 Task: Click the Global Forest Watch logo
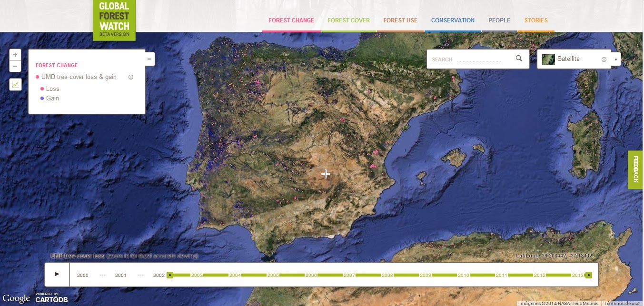tap(114, 20)
